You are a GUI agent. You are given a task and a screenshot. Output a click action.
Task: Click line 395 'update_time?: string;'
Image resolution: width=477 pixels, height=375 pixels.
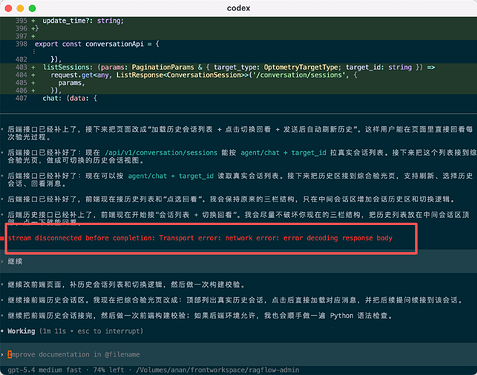point(83,21)
